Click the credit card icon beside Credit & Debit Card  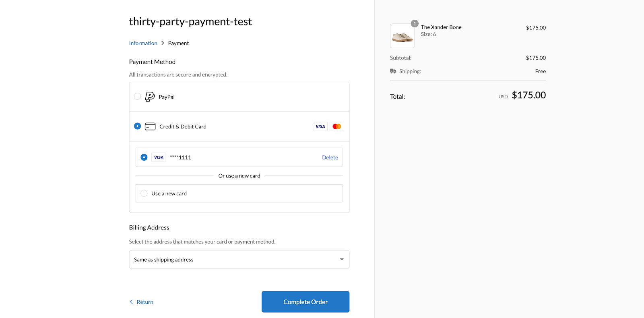(x=150, y=126)
